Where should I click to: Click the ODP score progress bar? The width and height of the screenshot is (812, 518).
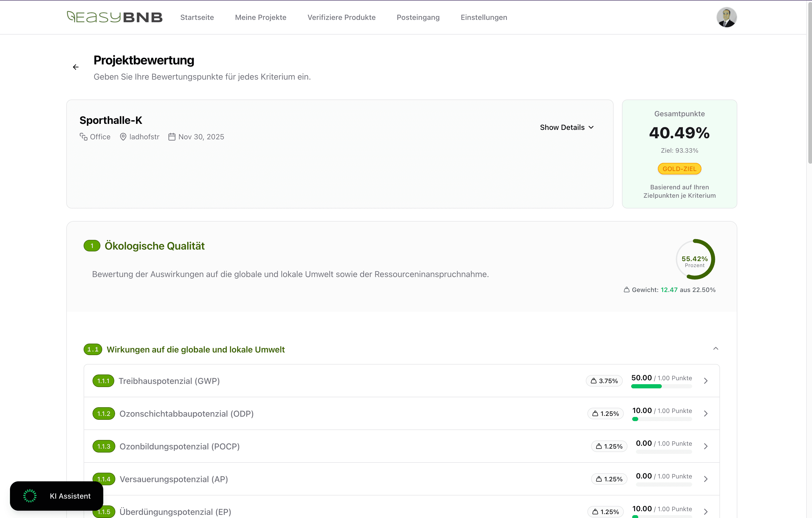[662, 419]
